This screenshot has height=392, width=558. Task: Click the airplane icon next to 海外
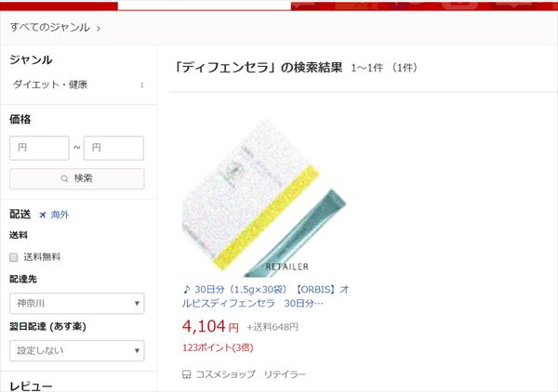click(43, 215)
